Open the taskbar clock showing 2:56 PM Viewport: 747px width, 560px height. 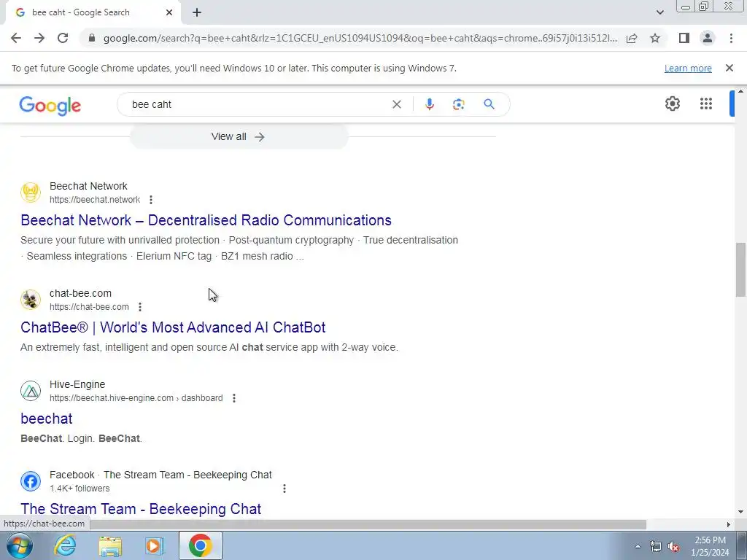coord(710,546)
